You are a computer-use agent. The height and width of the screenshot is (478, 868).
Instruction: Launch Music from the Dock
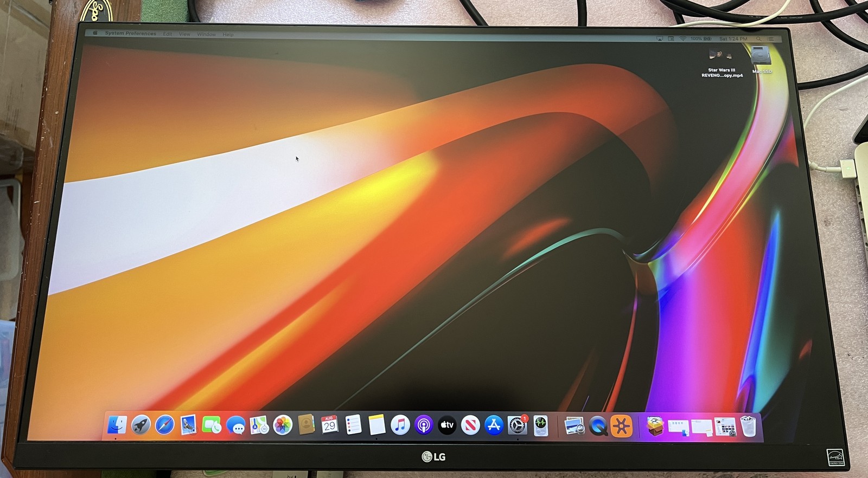400,425
